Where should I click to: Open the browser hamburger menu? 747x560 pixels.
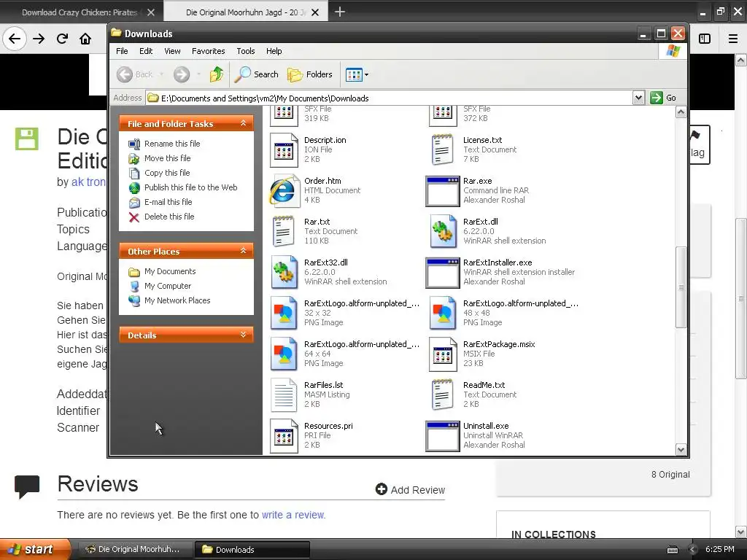(x=733, y=39)
